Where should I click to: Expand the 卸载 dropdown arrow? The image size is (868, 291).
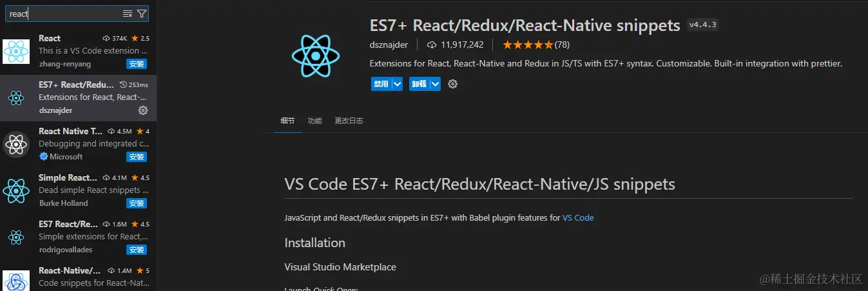point(436,84)
